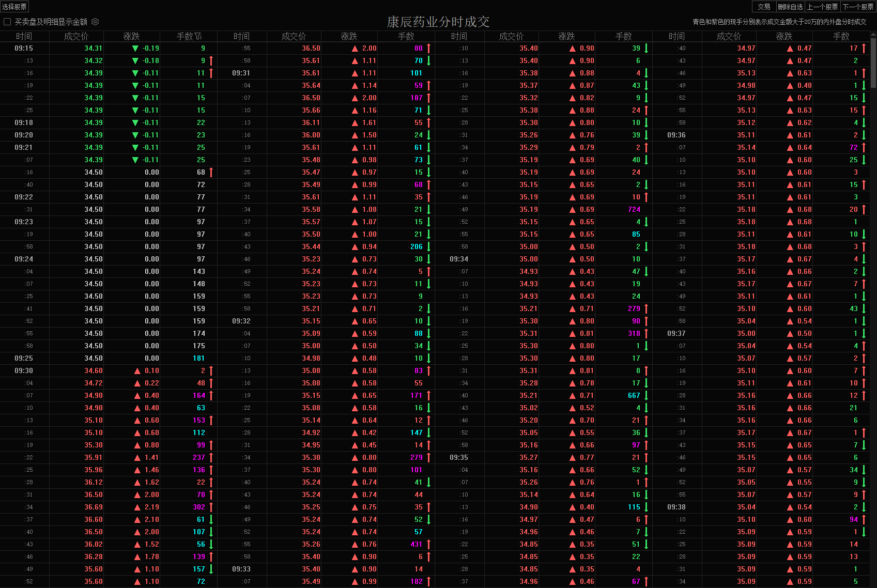Click the cyan volume 206
The width and height of the screenshot is (877, 588).
[417, 246]
